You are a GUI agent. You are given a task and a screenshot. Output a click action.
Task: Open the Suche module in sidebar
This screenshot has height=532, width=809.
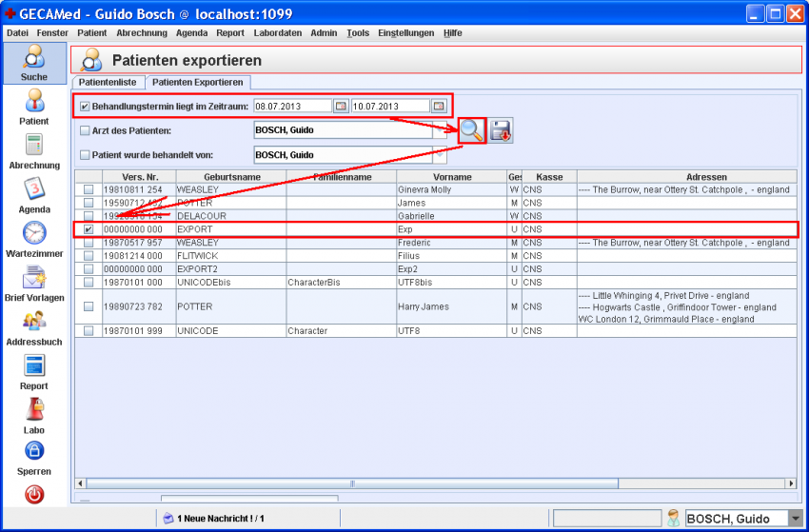[x=34, y=61]
